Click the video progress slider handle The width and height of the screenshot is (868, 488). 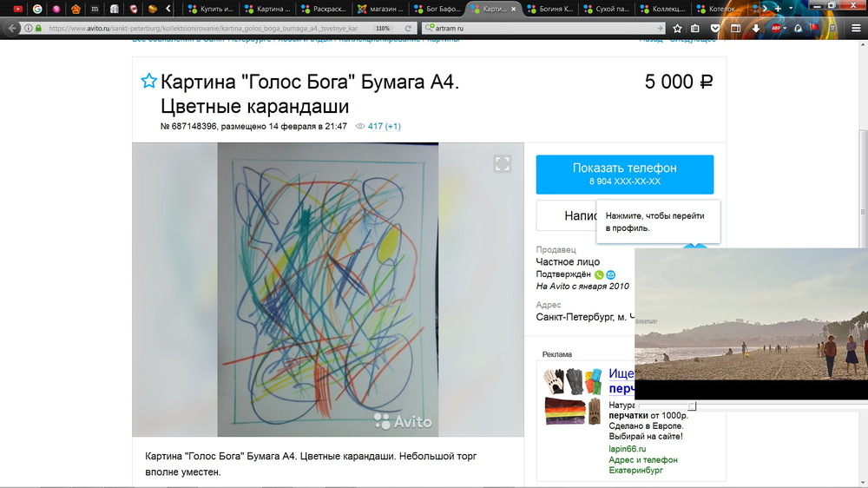pos(692,406)
